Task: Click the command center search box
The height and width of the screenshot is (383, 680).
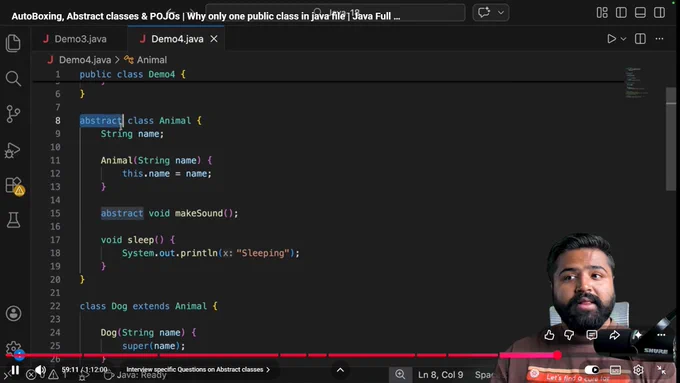Action: [x=335, y=13]
